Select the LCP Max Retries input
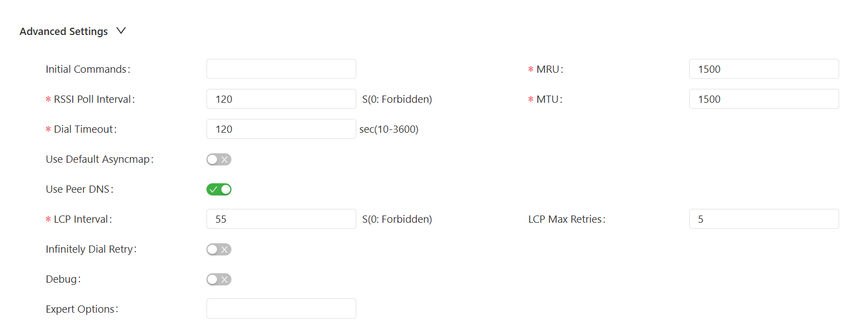Image resolution: width=868 pixels, height=331 pixels. tap(764, 219)
